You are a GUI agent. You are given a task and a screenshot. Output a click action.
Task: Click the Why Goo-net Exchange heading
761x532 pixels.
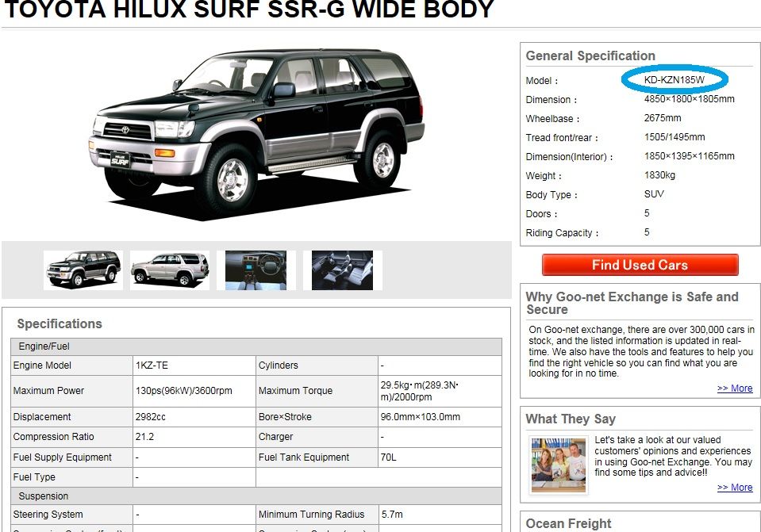632,303
